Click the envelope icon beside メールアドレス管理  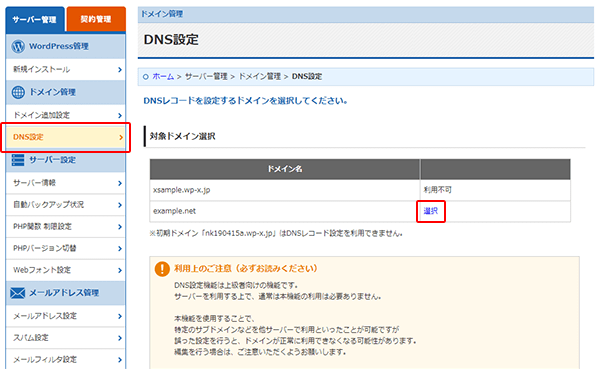18,293
